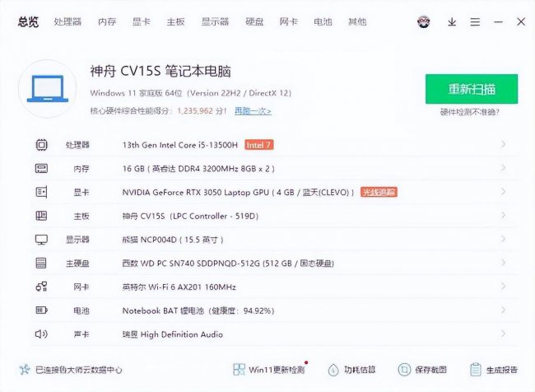Click the user avatar icon
This screenshot has width=535, height=392.
coord(423,22)
